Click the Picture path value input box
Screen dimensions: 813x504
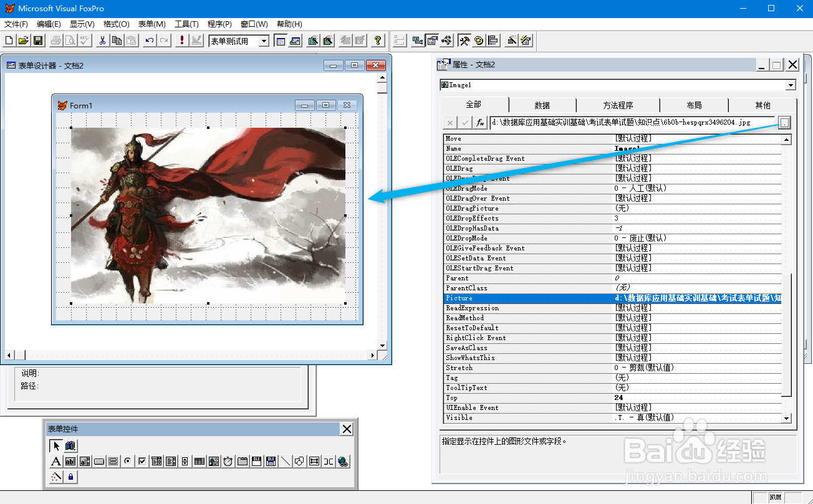[x=632, y=123]
